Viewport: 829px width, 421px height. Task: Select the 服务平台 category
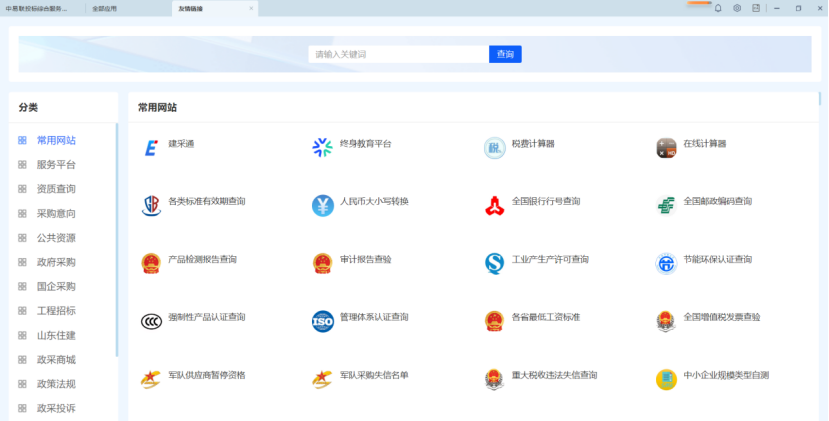click(x=56, y=165)
